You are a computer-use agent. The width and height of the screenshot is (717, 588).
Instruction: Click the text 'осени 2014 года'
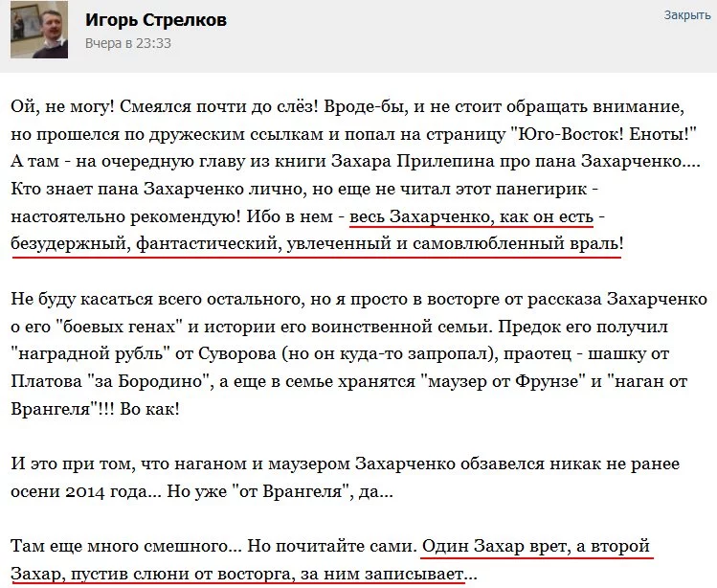(79, 491)
